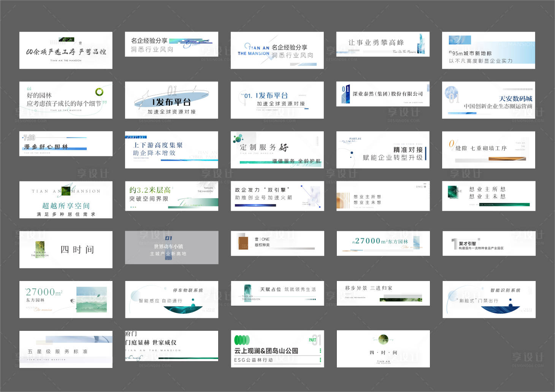This screenshot has height=392, width=555.
Task: Click the '01. 发布平台 加速全球资源对接' banner
Action: click(277, 100)
